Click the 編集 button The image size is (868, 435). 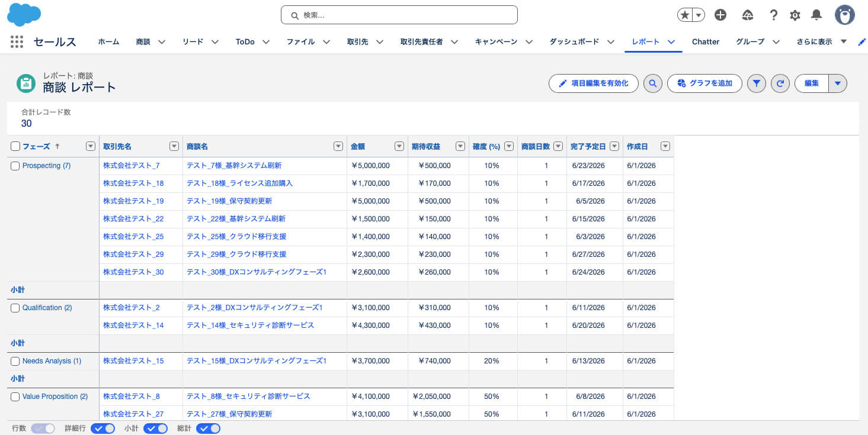coord(812,83)
